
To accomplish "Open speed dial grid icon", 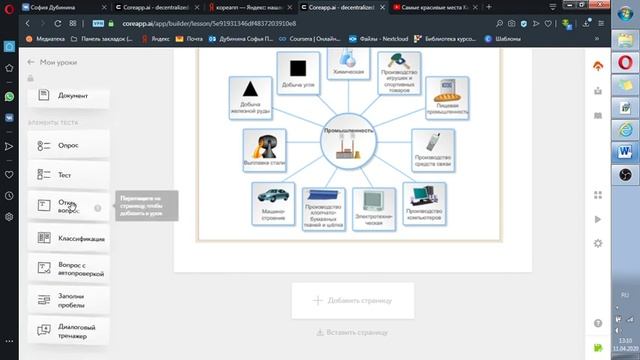I will pos(73,23).
